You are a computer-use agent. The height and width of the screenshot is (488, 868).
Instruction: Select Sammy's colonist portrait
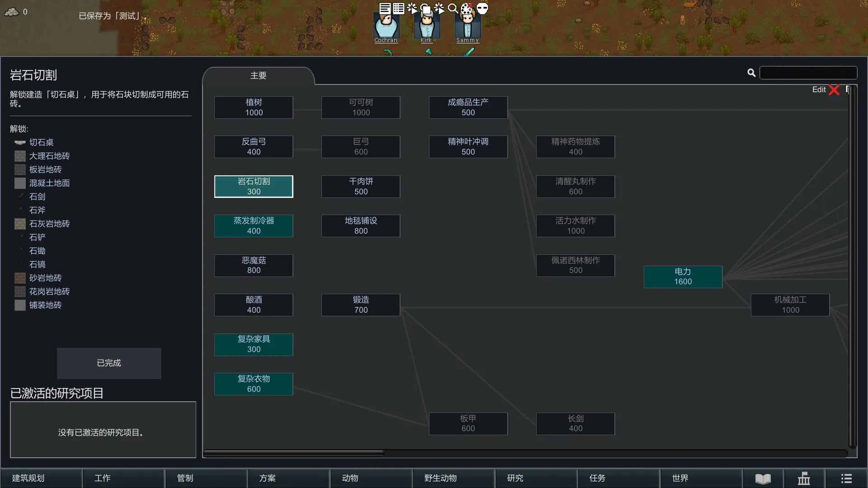467,27
